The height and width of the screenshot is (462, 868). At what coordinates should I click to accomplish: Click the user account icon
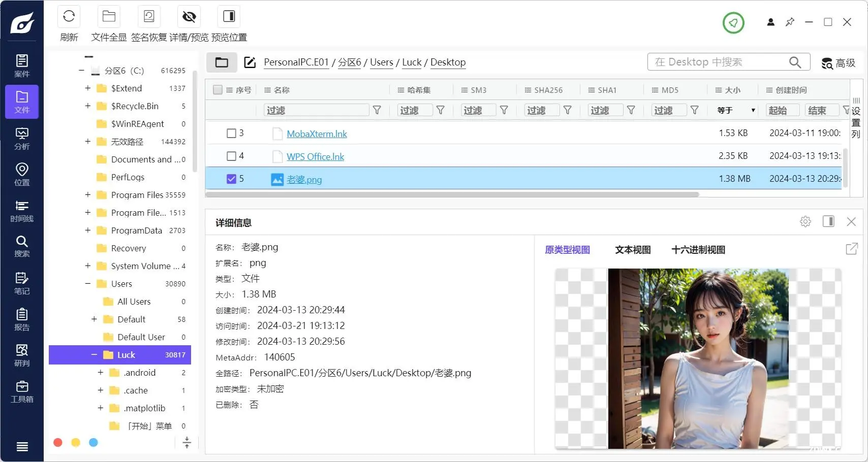click(771, 22)
